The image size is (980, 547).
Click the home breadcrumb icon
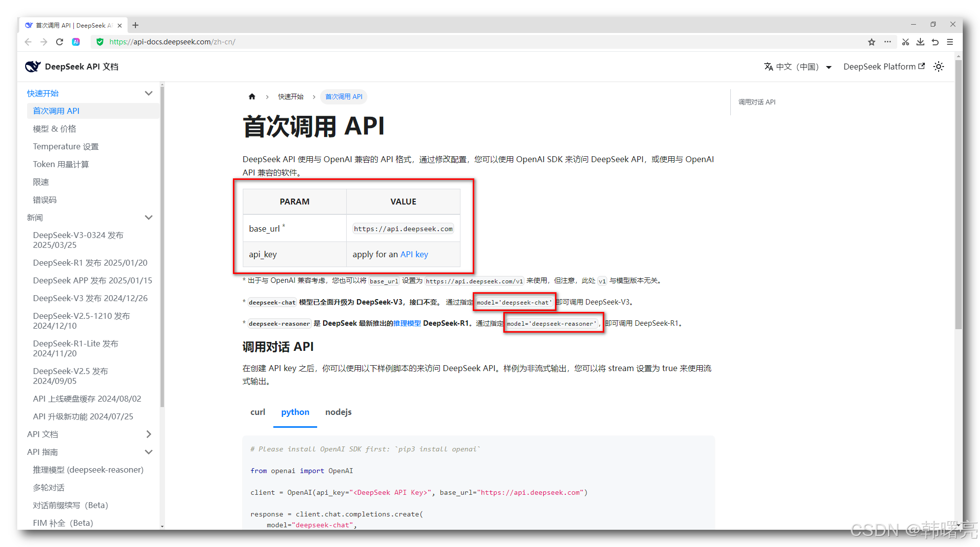[x=252, y=97]
